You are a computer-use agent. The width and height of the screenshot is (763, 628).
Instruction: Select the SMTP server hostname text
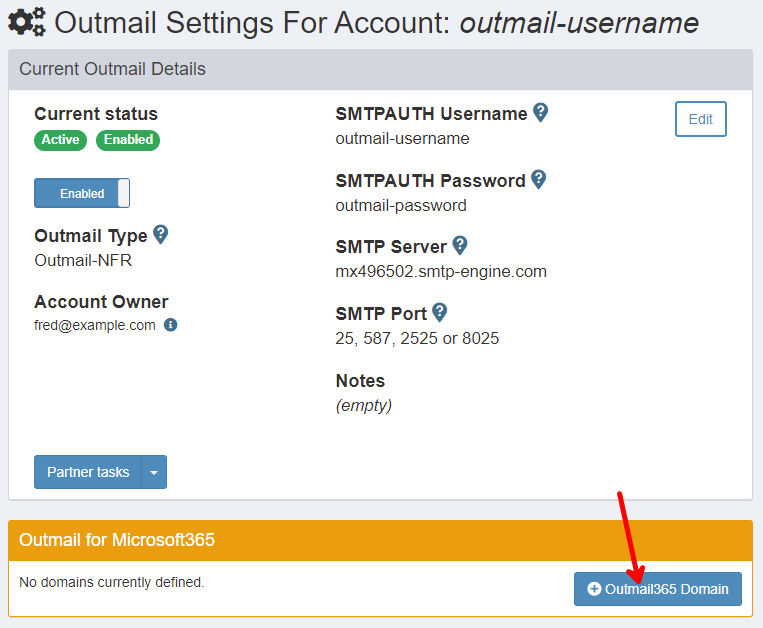tap(441, 271)
